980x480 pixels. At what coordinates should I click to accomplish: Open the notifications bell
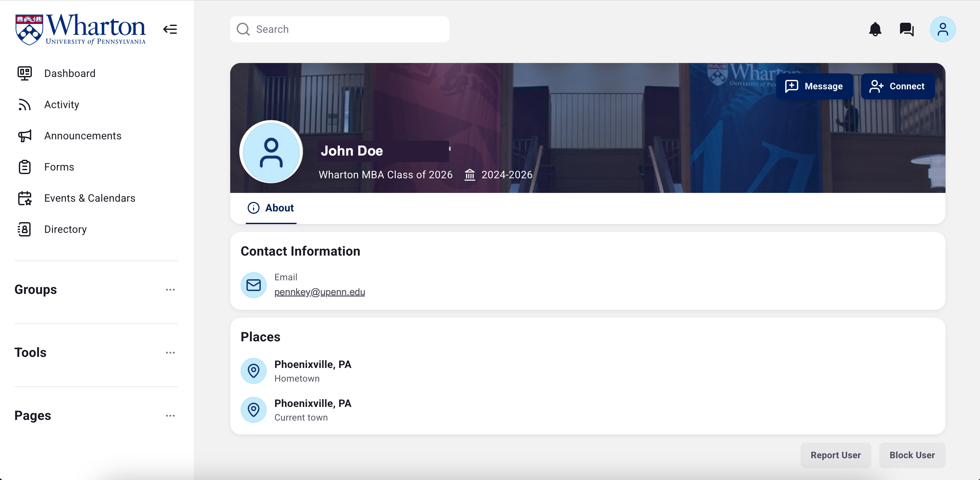point(875,29)
